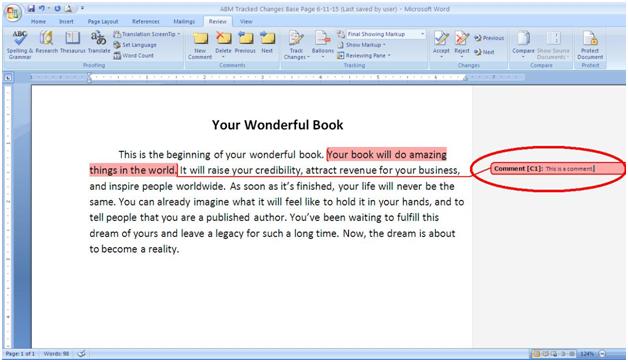This screenshot has width=628, height=362.
Task: Click Set Language
Action: [x=135, y=45]
